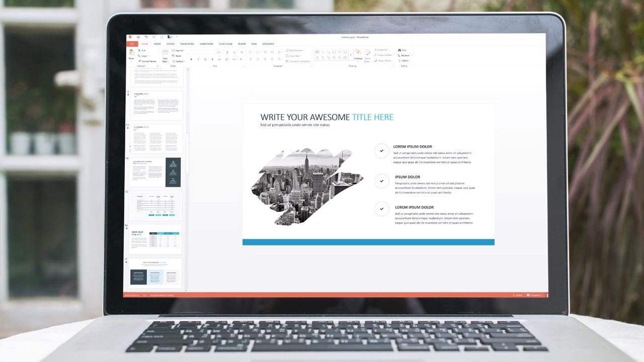Open the Select dropdown in Editing group
Viewport: 644px width, 362px height.
coord(405,60)
